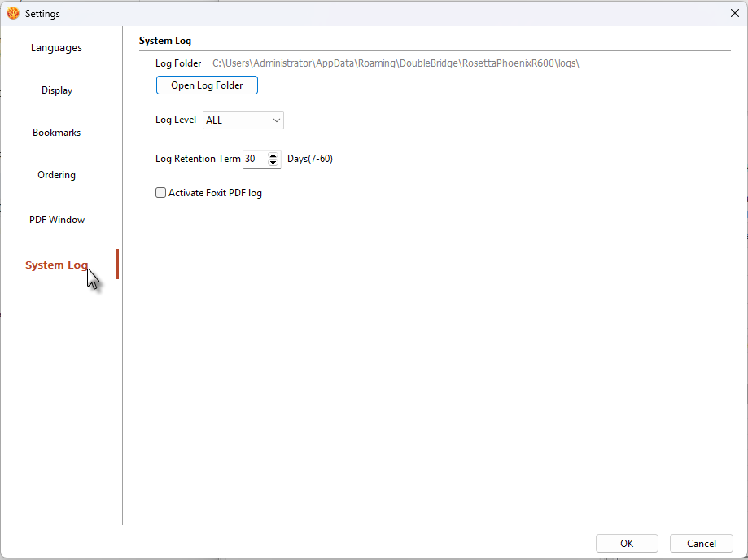
Task: Click the Log Level dropdown chevron arrow
Action: click(276, 120)
